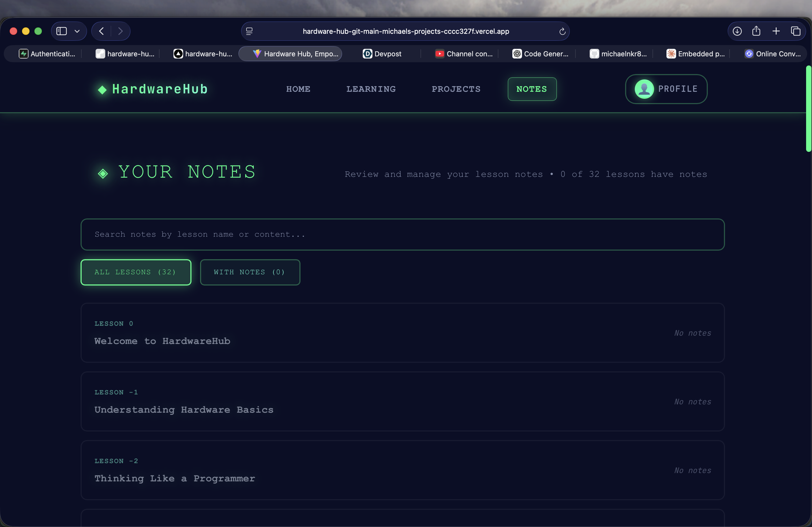Switch to the Channel content tab
Image resolution: width=812 pixels, height=527 pixels.
pyautogui.click(x=464, y=54)
